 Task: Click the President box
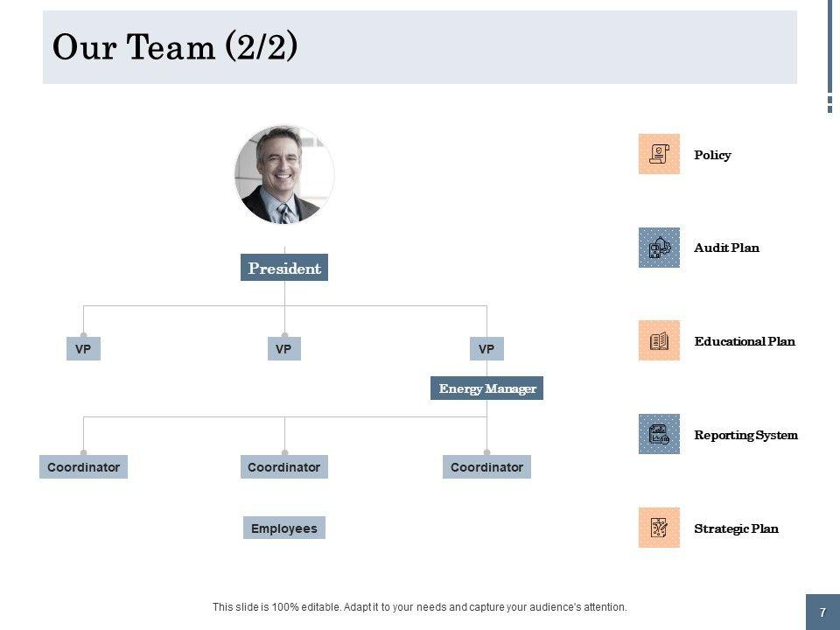click(x=284, y=268)
